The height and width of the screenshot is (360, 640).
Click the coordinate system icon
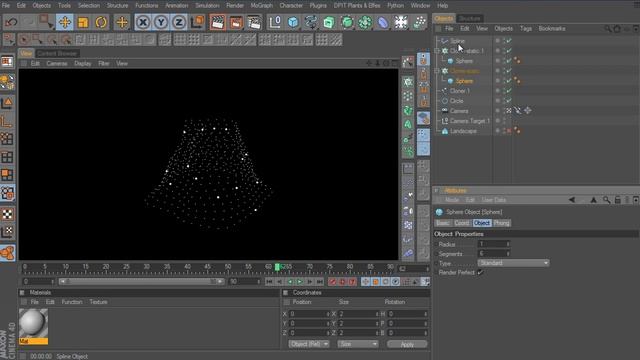pos(197,22)
